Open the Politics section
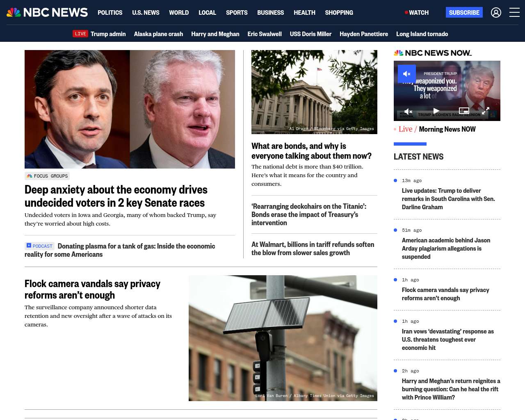Image resolution: width=525 pixels, height=420 pixels. point(110,13)
